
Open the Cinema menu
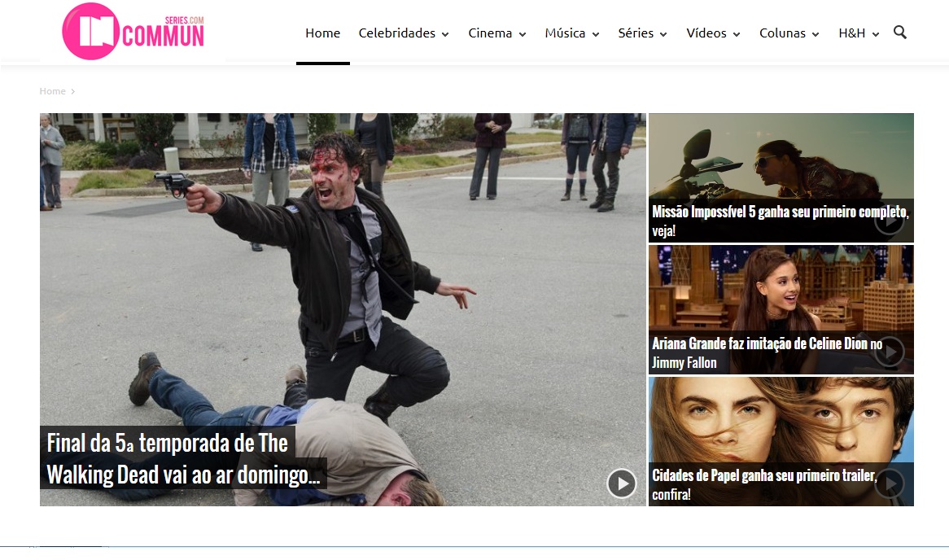coord(490,33)
